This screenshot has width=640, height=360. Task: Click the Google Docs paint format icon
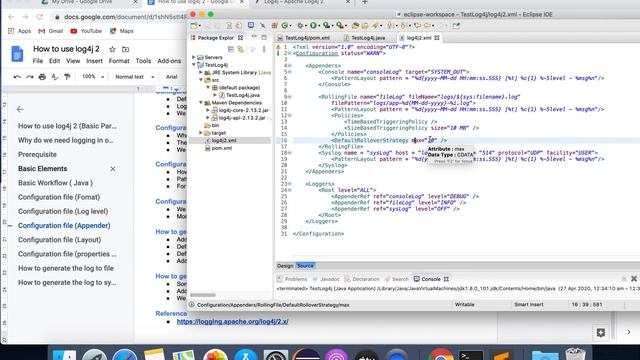pyautogui.click(x=67, y=77)
